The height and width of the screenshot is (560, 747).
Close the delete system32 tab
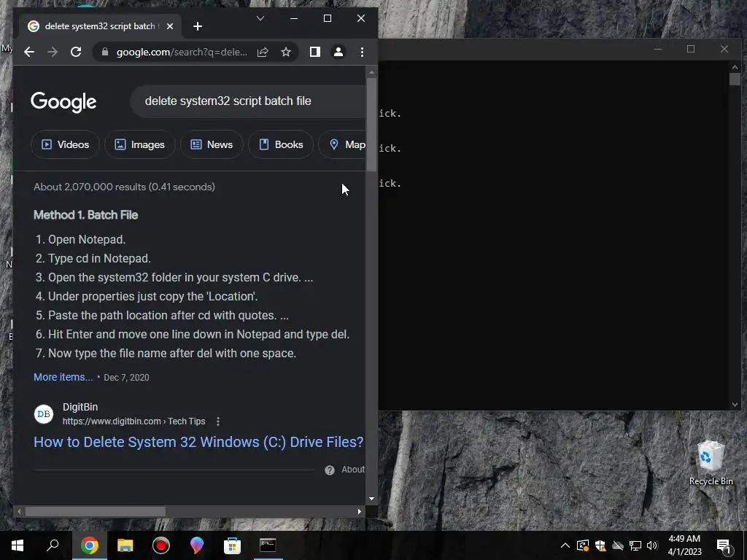click(170, 26)
